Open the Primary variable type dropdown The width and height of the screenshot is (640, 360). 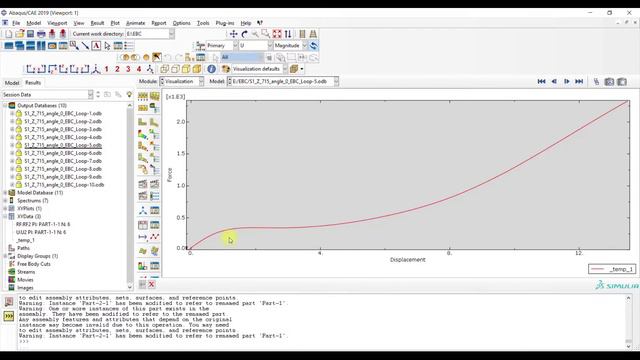(x=235, y=46)
